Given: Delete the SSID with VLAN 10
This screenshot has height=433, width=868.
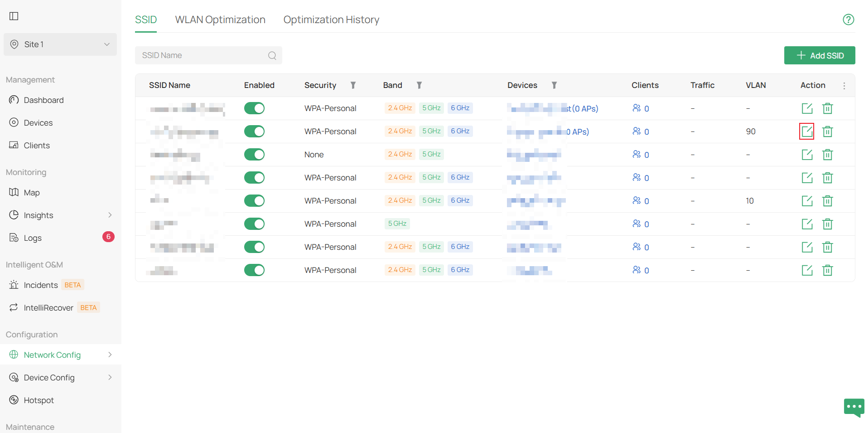Looking at the screenshot, I should coord(827,201).
